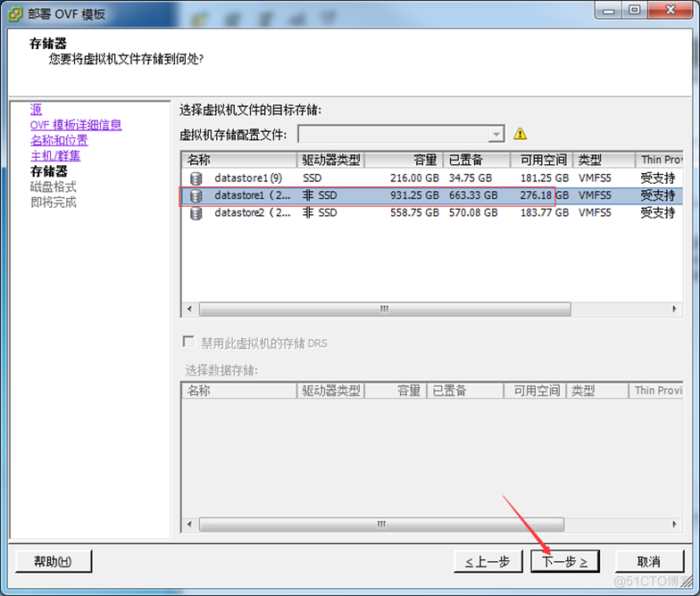The image size is (700, 596).
Task: Click the 570.08 GB provisioned value
Action: point(473,213)
